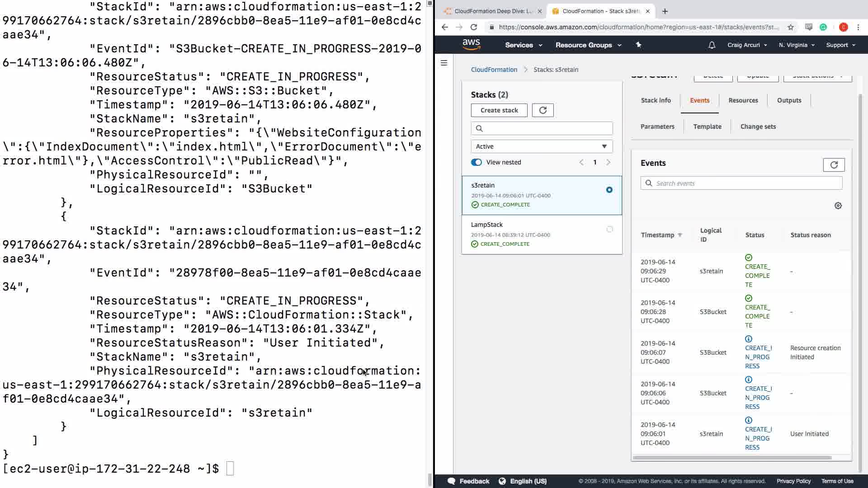This screenshot has width=868, height=488.
Task: Select the s3retain stack radio button
Action: click(x=609, y=190)
